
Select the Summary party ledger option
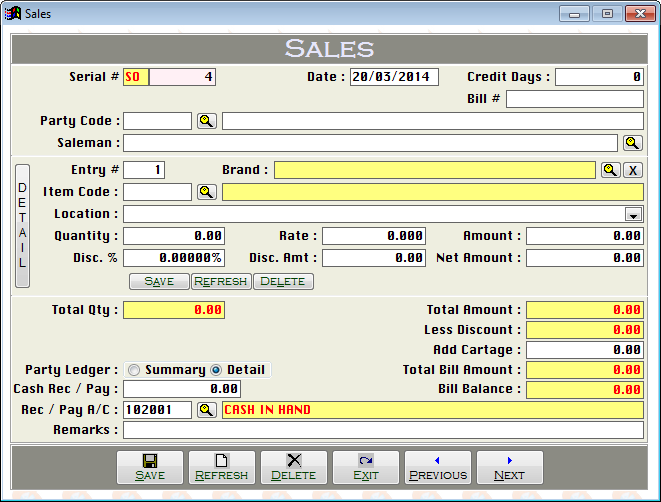click(134, 370)
